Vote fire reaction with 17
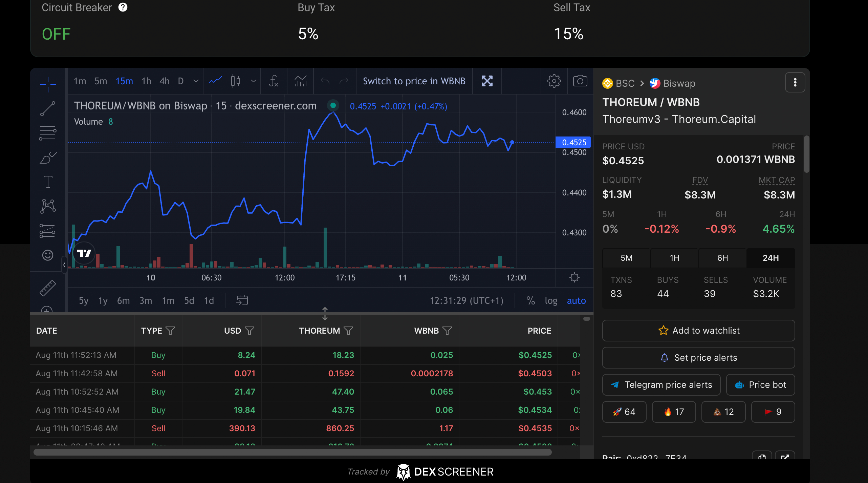This screenshot has width=868, height=483. click(x=674, y=412)
